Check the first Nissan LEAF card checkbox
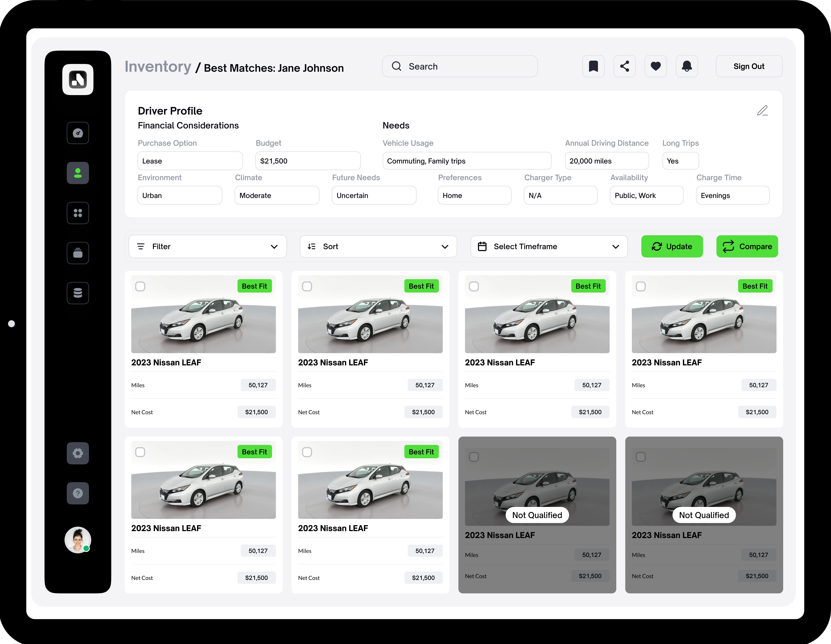The width and height of the screenshot is (831, 644). click(140, 286)
